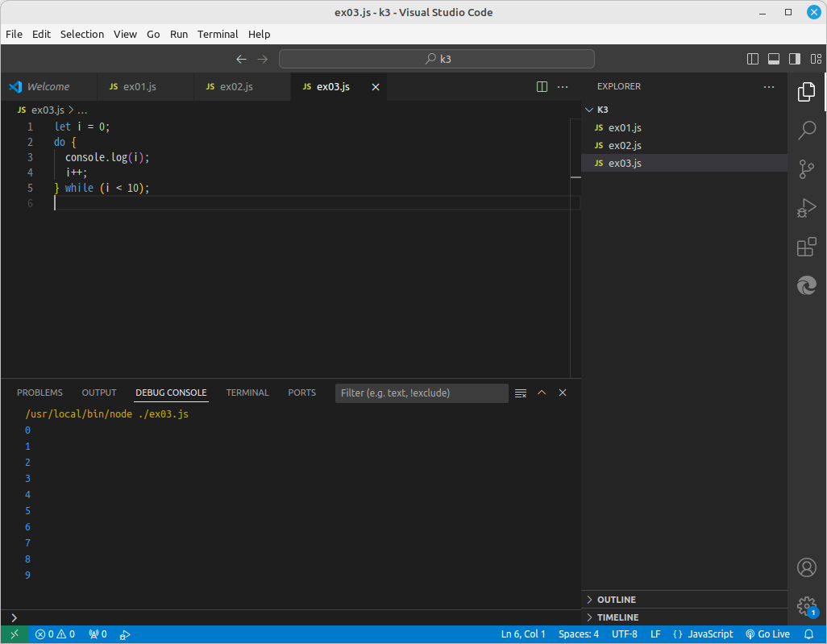This screenshot has width=827, height=644.
Task: Open the Accounts menu icon
Action: click(x=806, y=567)
